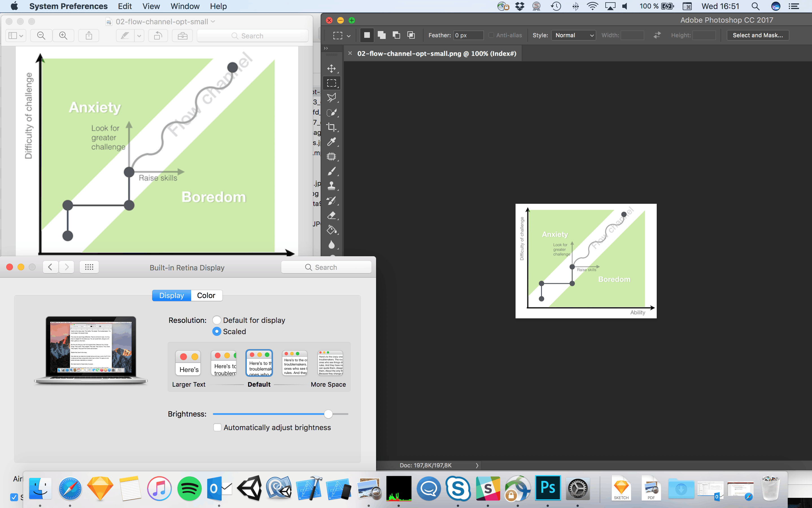812x508 pixels.
Task: Expand Preview sidebar view dropdown
Action: [x=16, y=36]
